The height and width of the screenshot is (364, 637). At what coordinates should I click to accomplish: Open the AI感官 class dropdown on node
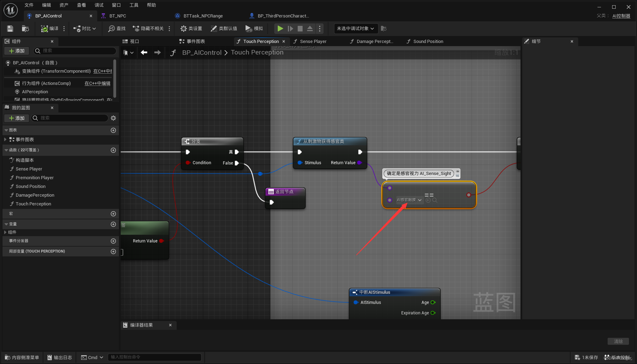409,200
